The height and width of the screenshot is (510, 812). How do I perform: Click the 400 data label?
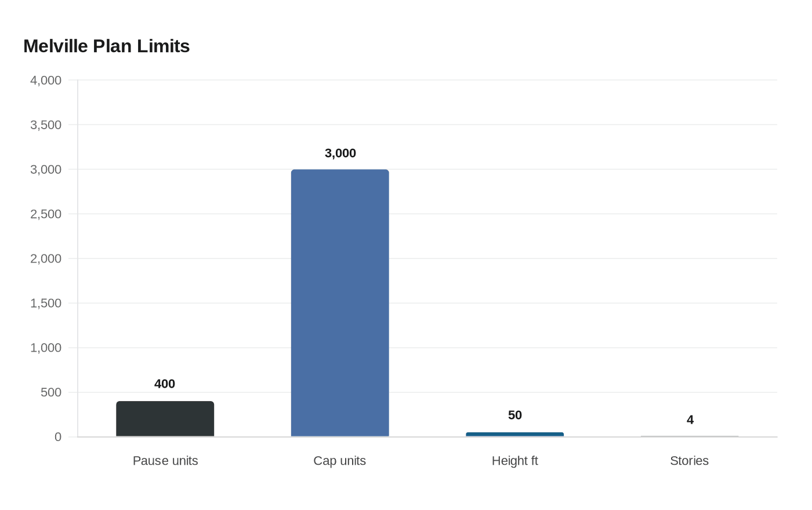point(165,384)
